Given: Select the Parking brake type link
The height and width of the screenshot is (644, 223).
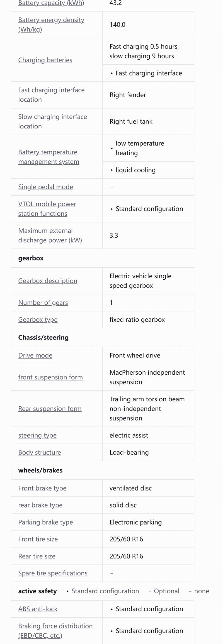Looking at the screenshot, I should pos(46,522).
